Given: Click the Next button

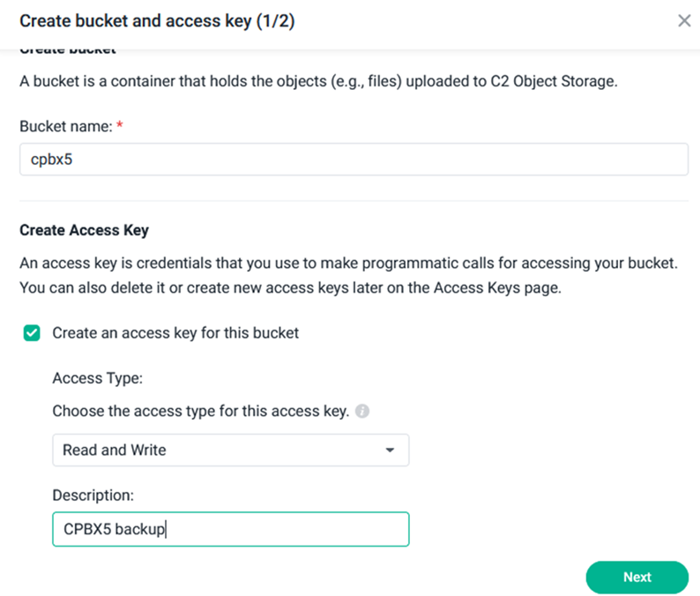Looking at the screenshot, I should (x=637, y=577).
